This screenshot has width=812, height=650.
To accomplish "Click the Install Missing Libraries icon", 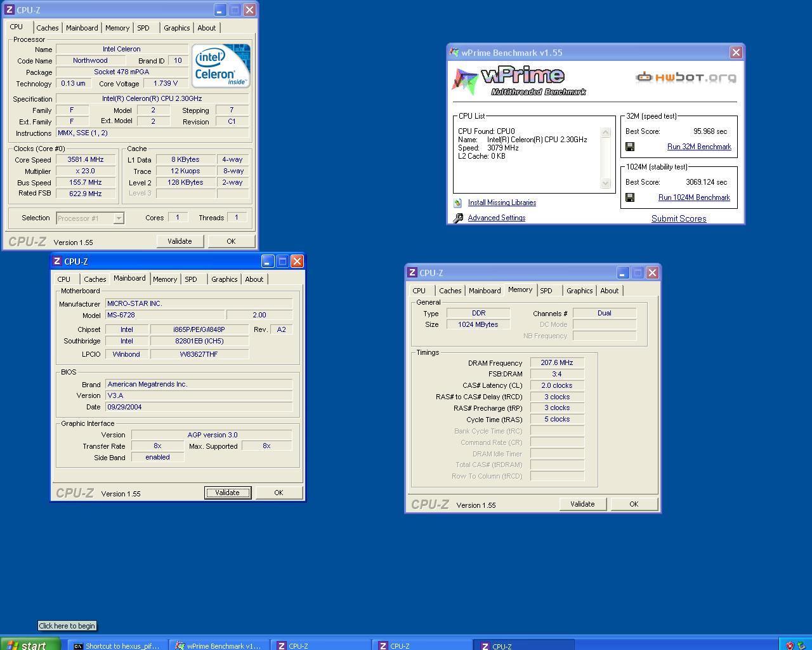I will tap(457, 203).
